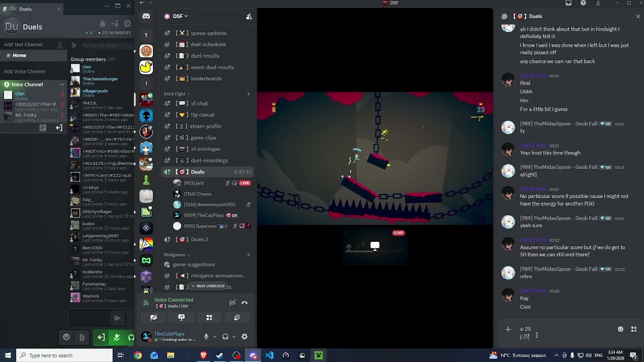Open Google Chrome from the taskbar
644x362 pixels.
pos(138,355)
